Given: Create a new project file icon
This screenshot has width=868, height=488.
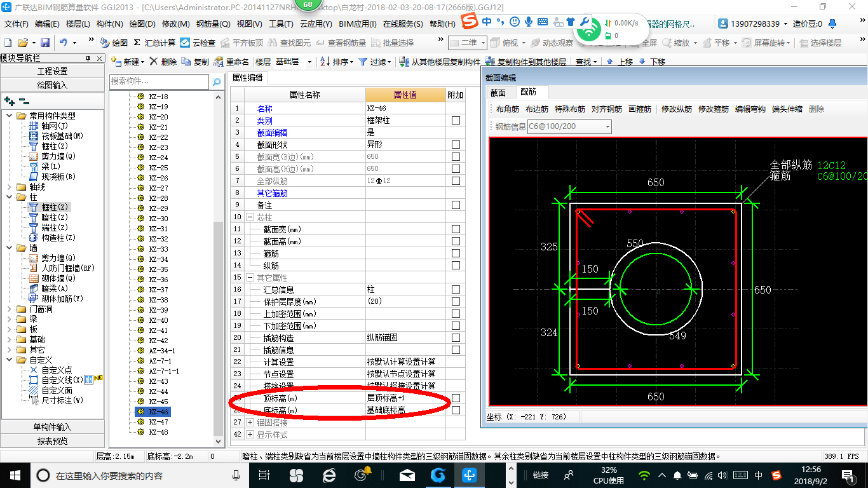Looking at the screenshot, I should [8, 43].
